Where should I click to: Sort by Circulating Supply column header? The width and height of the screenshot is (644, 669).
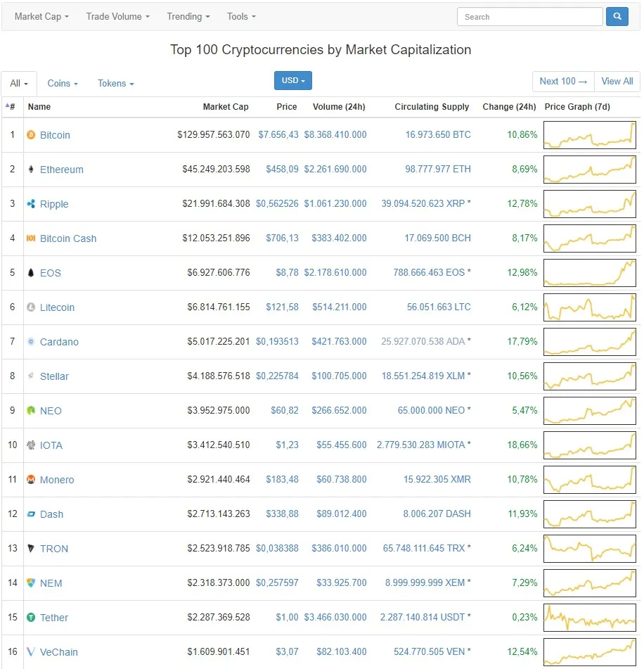pos(432,107)
